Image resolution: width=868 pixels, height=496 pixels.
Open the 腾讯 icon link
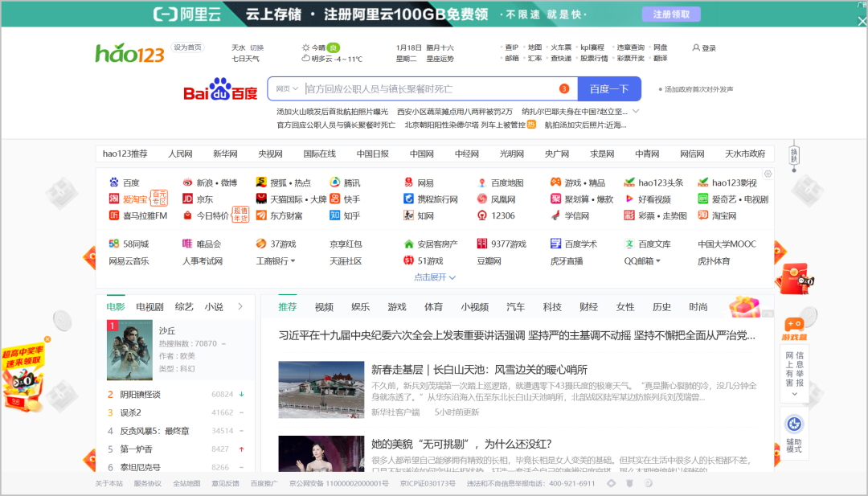pyautogui.click(x=335, y=182)
